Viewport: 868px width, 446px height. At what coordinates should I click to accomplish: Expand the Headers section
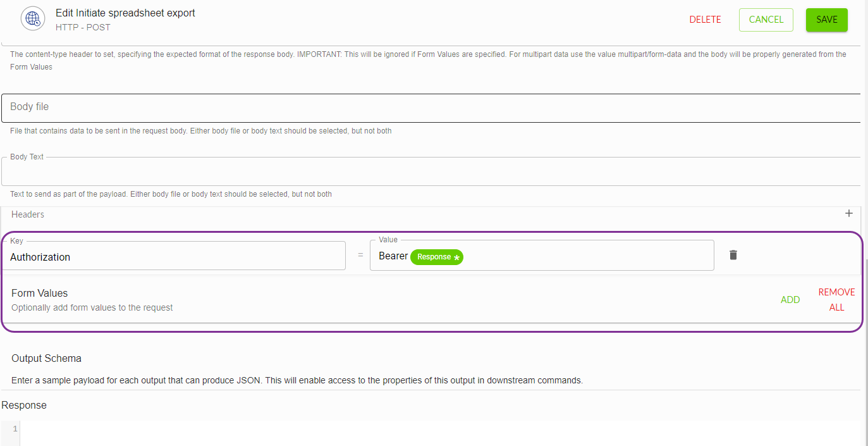tap(28, 214)
